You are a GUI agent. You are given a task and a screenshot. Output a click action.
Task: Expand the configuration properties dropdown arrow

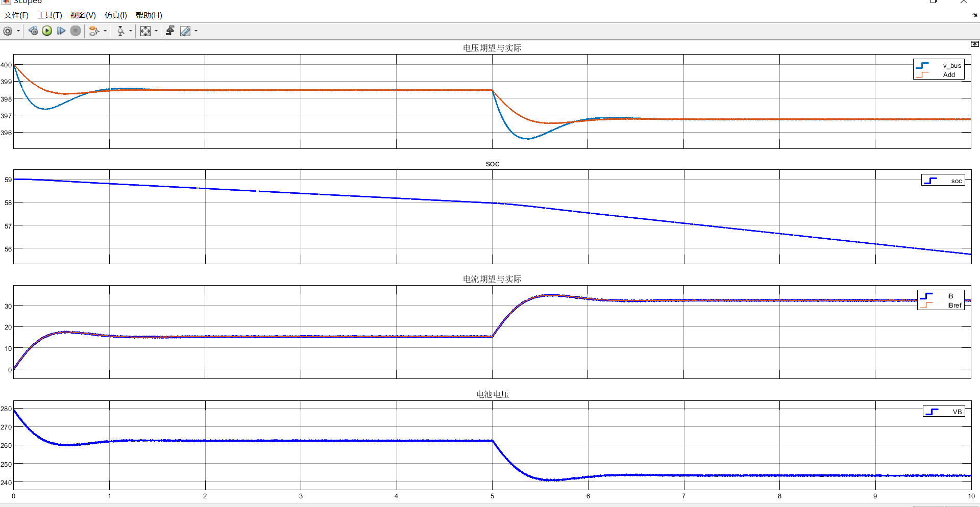tap(18, 31)
